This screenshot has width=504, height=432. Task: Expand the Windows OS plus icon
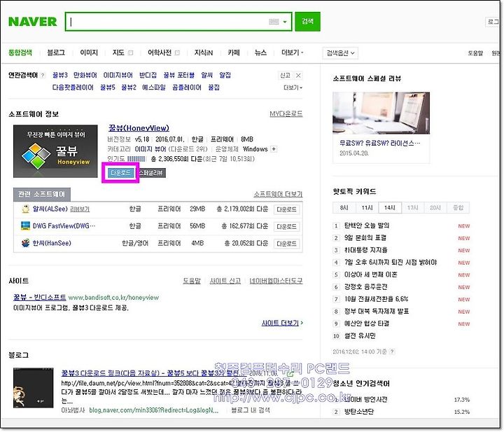(274, 149)
